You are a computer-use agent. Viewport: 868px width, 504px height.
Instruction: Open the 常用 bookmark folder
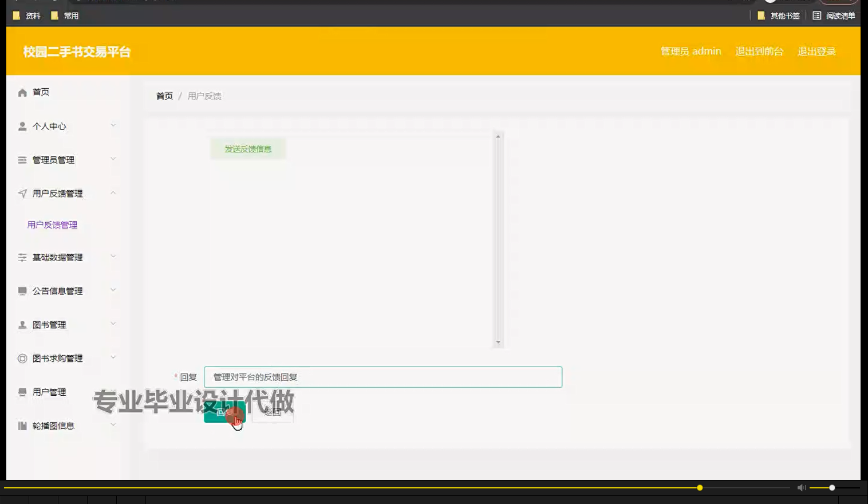pyautogui.click(x=65, y=15)
